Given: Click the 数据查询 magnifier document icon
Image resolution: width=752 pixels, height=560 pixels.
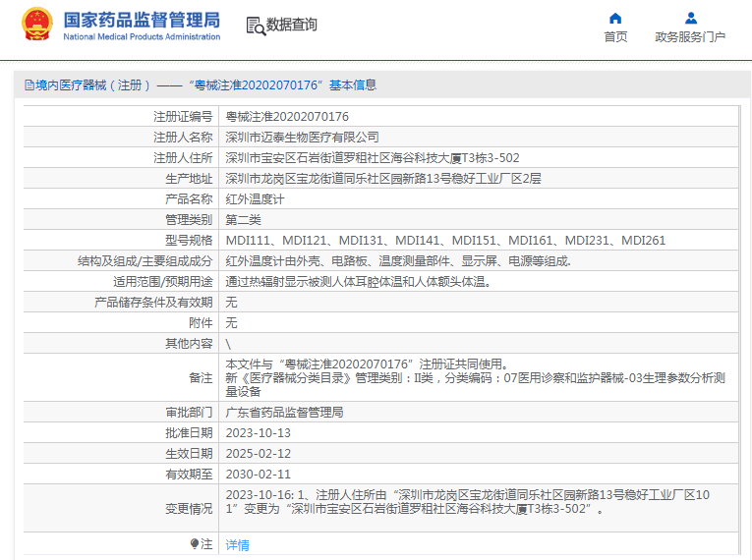Looking at the screenshot, I should click(256, 26).
